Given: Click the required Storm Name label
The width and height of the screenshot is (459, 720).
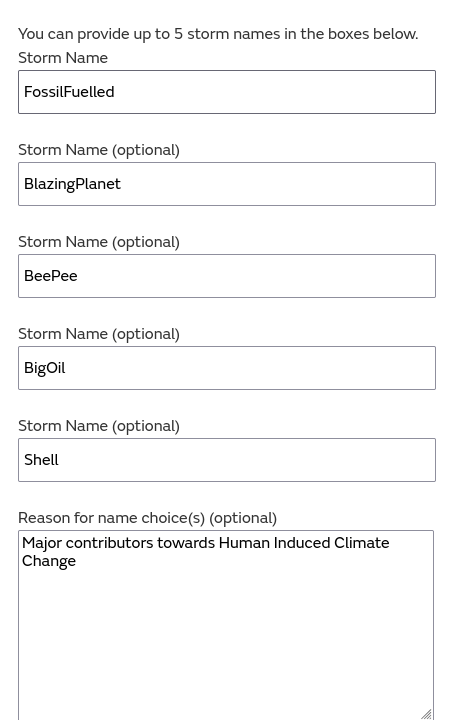Looking at the screenshot, I should (x=63, y=58).
